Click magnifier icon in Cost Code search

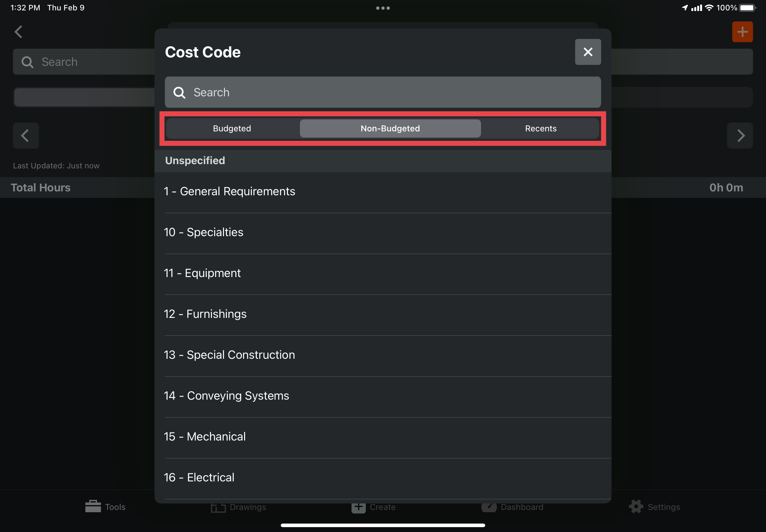point(179,93)
